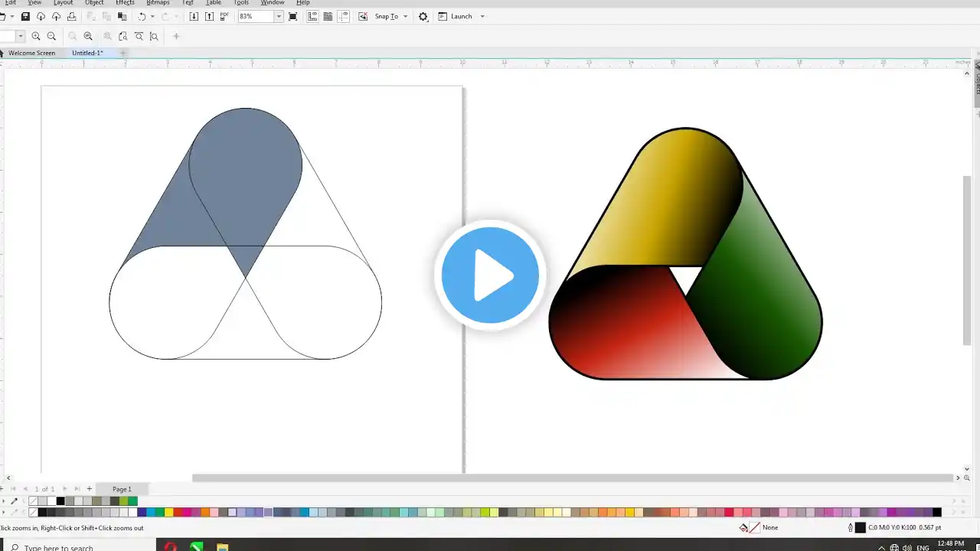Click the Launch application icon

click(x=442, y=16)
